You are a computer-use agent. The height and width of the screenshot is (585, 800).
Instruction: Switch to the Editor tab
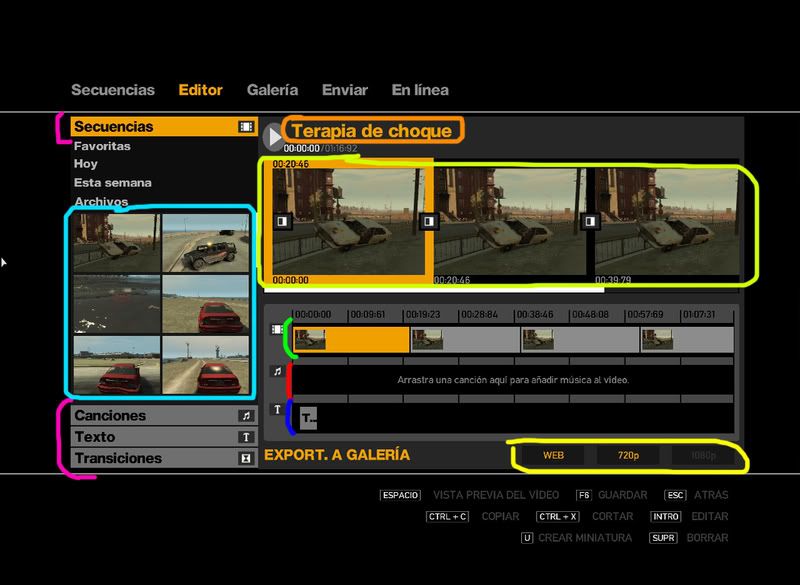pos(201,90)
